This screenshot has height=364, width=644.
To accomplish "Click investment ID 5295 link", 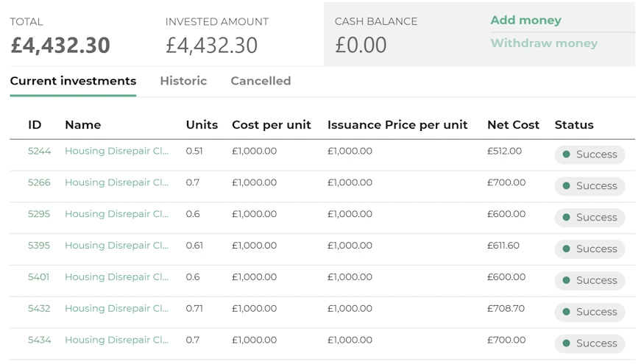I will (x=39, y=215).
